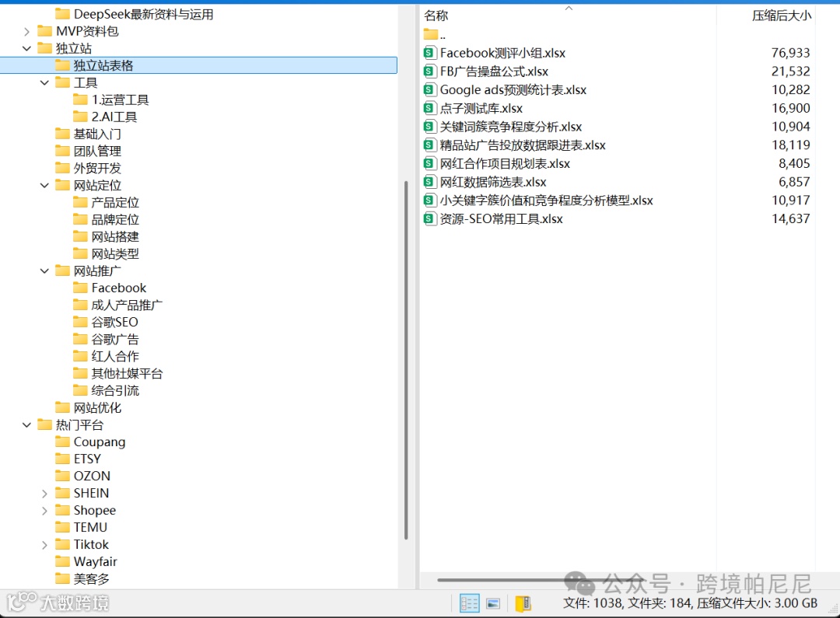Click the TEMU folder icon

tap(63, 528)
